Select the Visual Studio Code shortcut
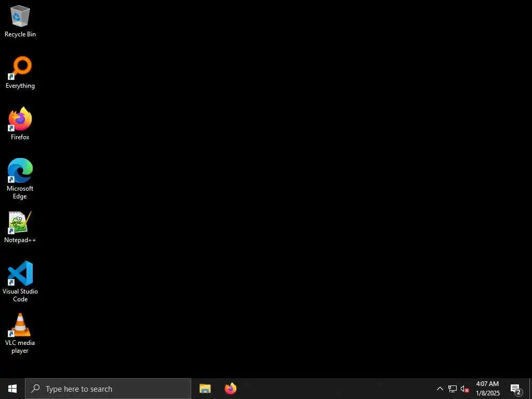532x399 pixels. (20, 282)
